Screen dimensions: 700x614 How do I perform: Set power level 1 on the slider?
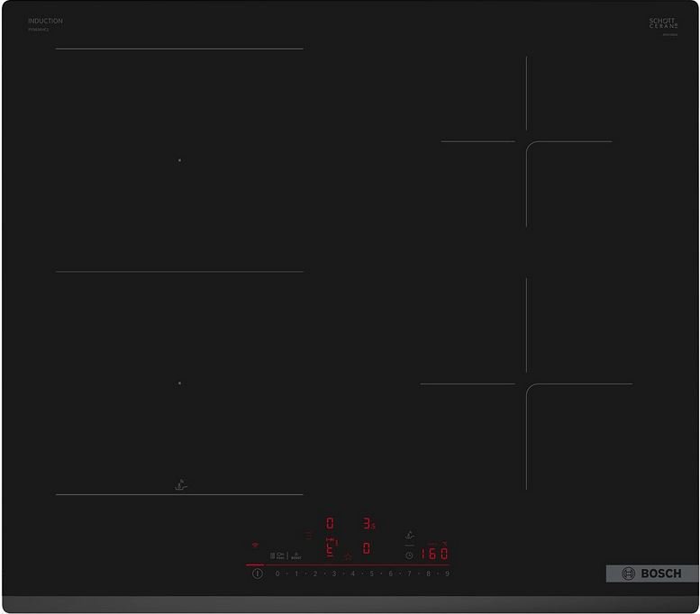pyautogui.click(x=296, y=573)
